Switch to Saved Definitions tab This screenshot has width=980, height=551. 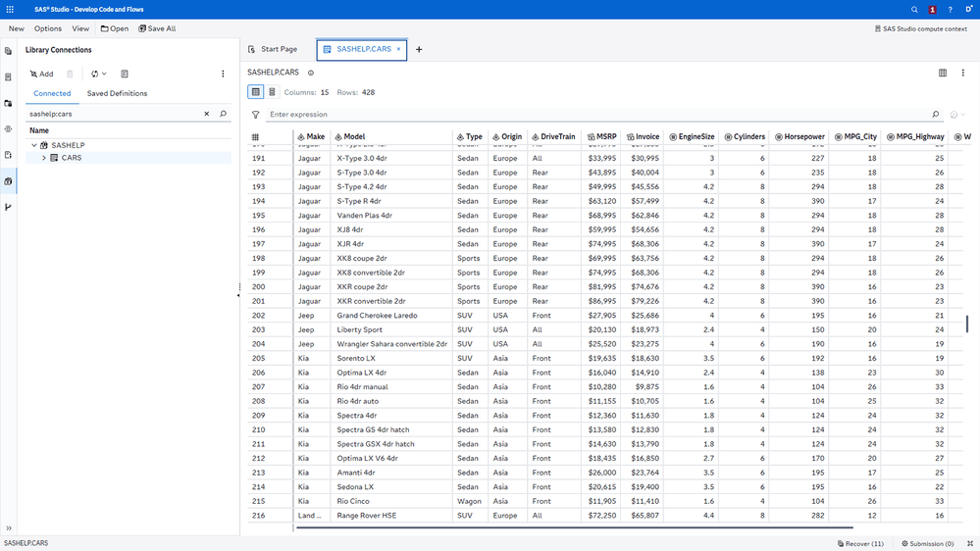[x=117, y=94]
